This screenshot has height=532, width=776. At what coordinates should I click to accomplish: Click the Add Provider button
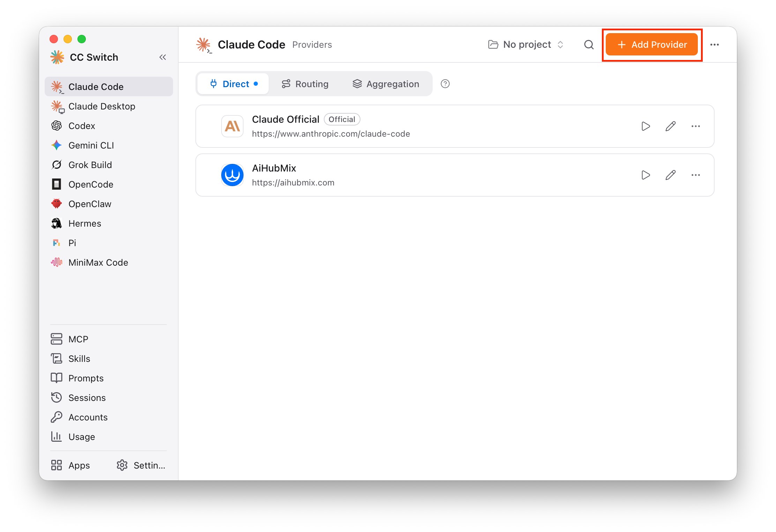(x=652, y=45)
